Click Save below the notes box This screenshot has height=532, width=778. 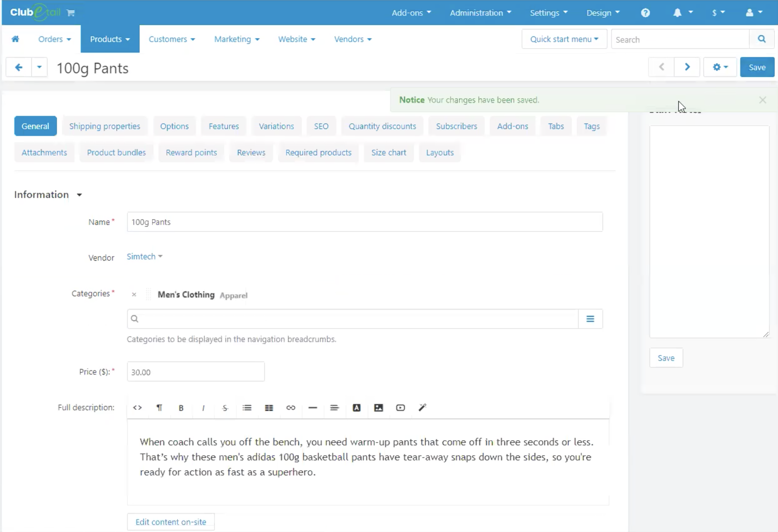pos(666,358)
